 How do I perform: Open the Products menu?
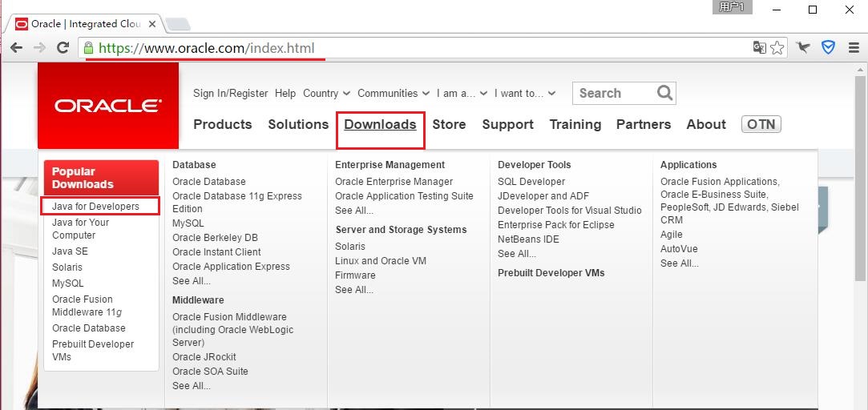pos(223,124)
